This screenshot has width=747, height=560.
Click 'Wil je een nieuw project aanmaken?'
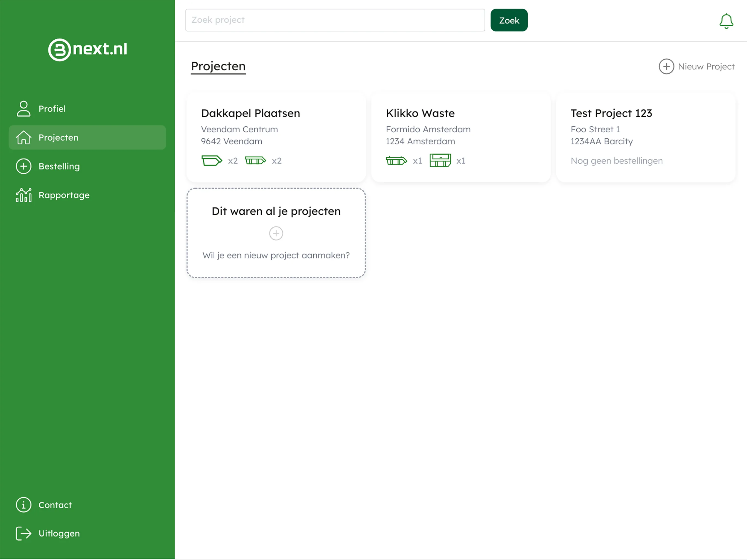pos(276,255)
